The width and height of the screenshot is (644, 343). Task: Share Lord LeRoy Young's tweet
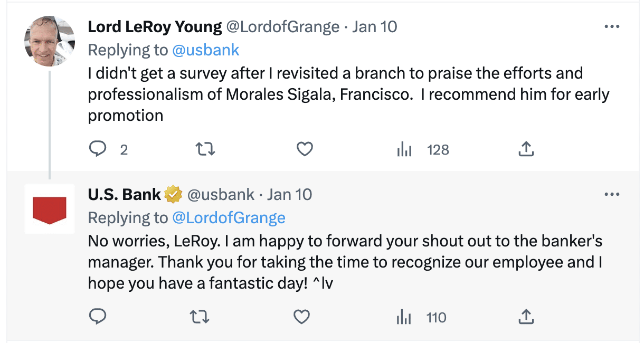pyautogui.click(x=526, y=150)
